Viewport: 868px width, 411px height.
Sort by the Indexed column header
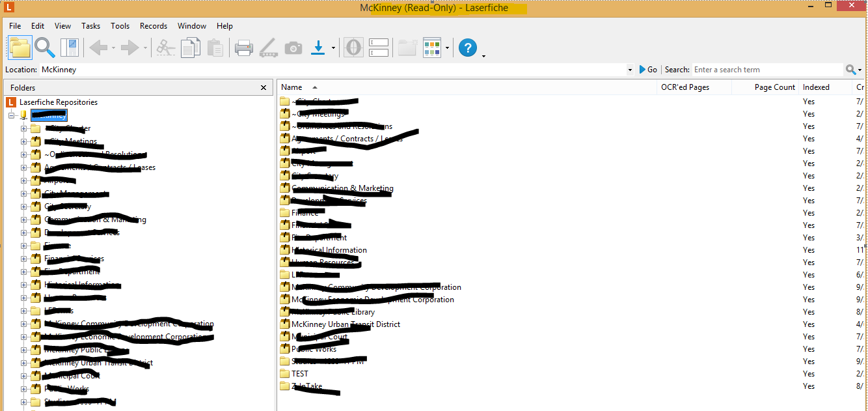tap(825, 87)
